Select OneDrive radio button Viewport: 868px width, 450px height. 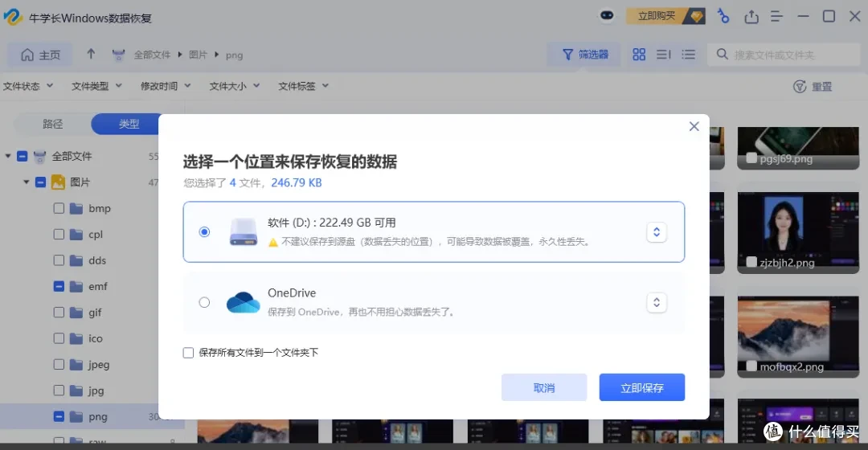[x=204, y=302]
